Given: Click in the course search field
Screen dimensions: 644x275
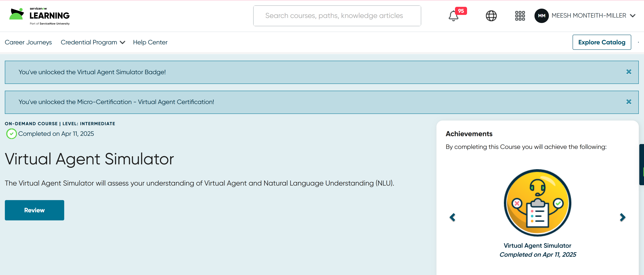Looking at the screenshot, I should tap(337, 16).
